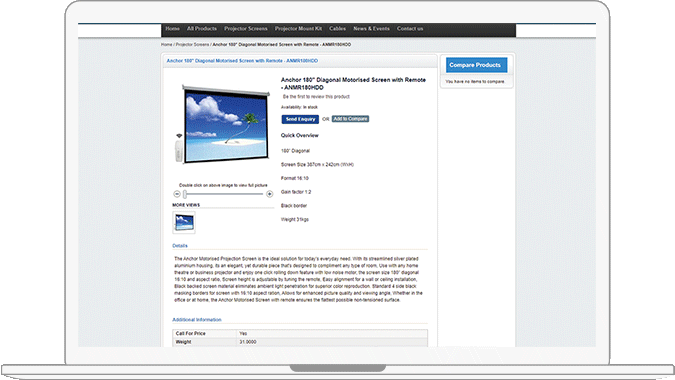Select the Cables menu item
The image size is (675, 380).
point(338,29)
